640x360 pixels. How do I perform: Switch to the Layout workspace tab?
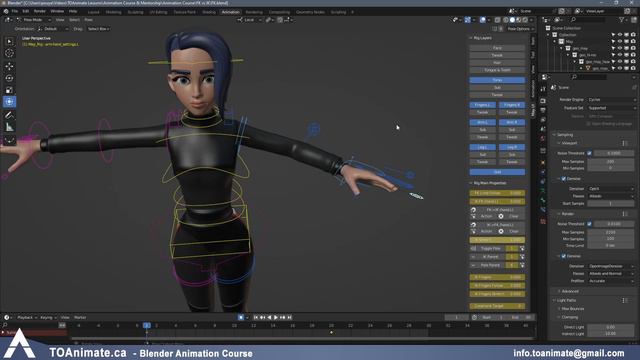point(93,12)
